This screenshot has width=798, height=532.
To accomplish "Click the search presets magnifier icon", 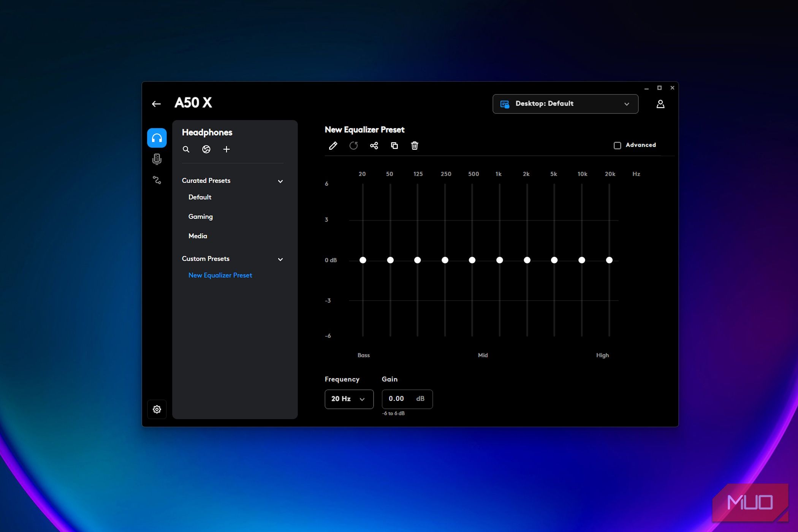I will tap(186, 149).
